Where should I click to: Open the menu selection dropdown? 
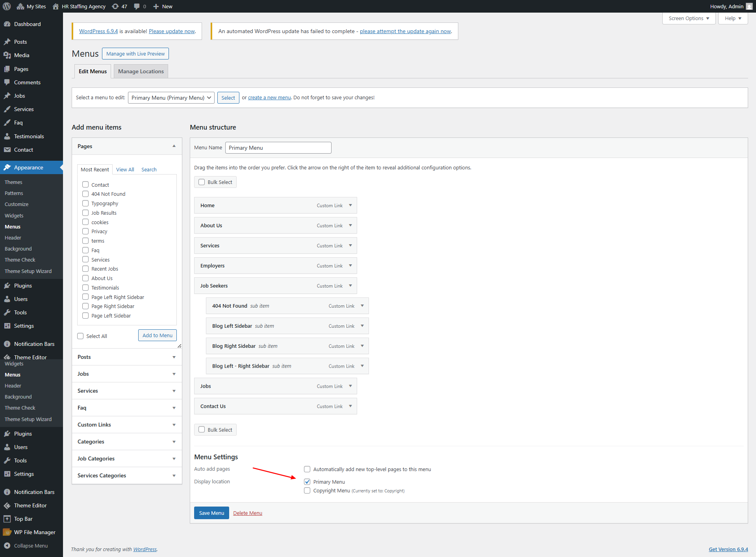point(171,98)
